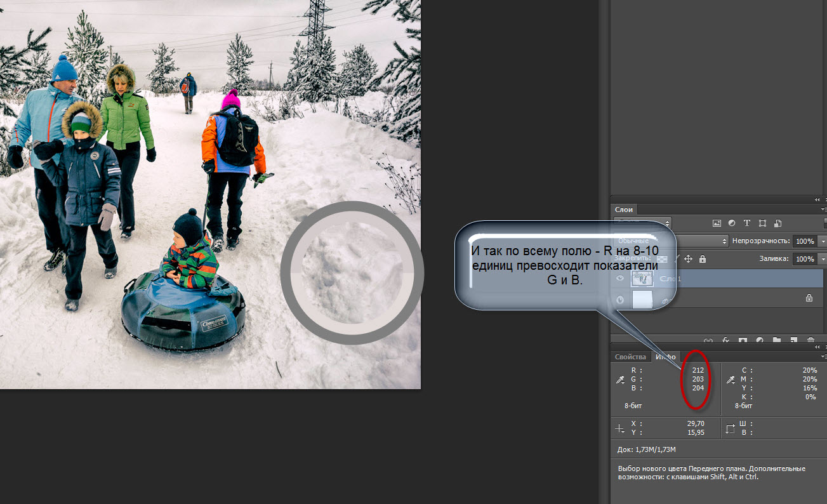The height and width of the screenshot is (504, 827).
Task: Click the Заливка 100% value field
Action: 806,259
